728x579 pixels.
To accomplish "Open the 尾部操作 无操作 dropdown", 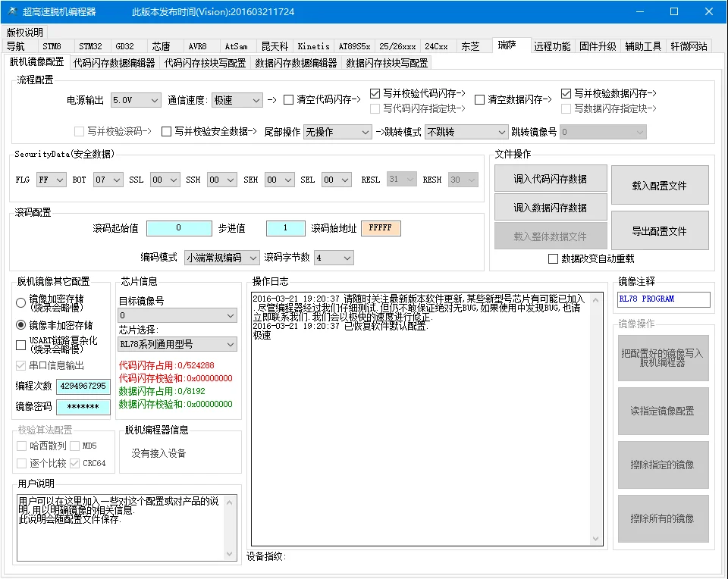I will [x=337, y=132].
